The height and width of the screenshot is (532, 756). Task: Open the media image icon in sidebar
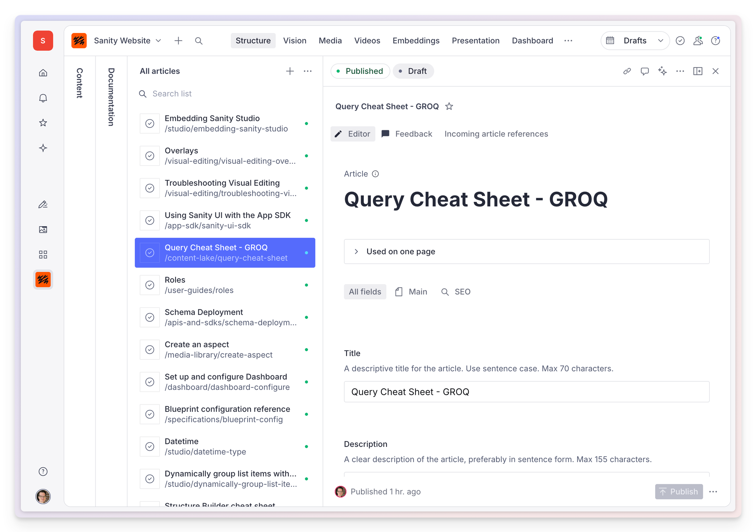click(43, 229)
